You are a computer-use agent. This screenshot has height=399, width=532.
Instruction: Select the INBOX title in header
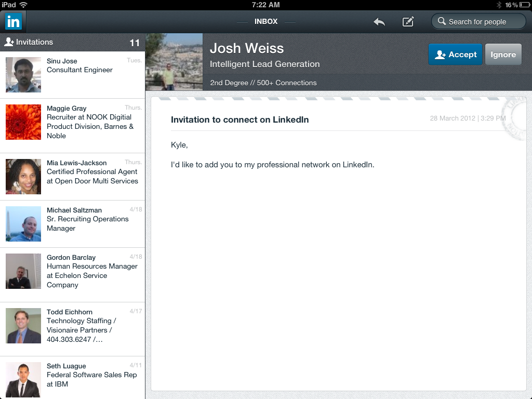[266, 21]
